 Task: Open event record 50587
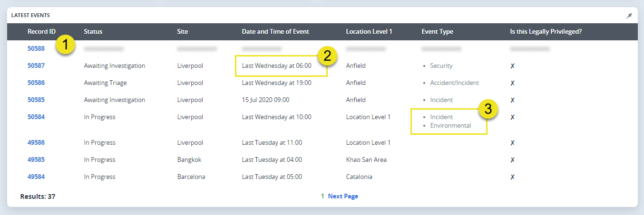click(x=36, y=65)
